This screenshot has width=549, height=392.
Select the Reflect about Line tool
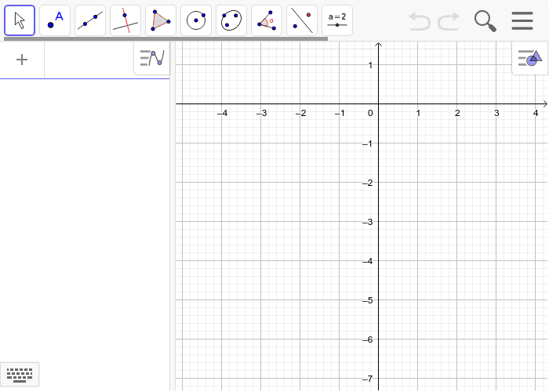(x=302, y=20)
